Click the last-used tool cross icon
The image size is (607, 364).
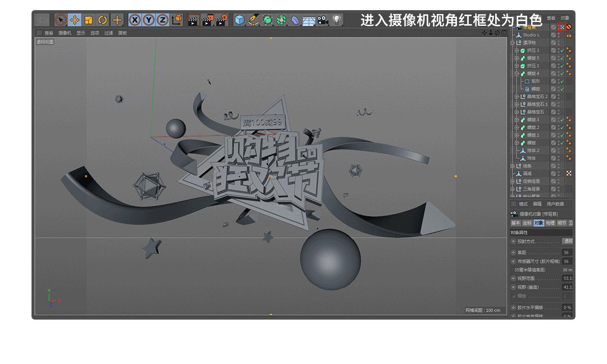click(x=116, y=20)
